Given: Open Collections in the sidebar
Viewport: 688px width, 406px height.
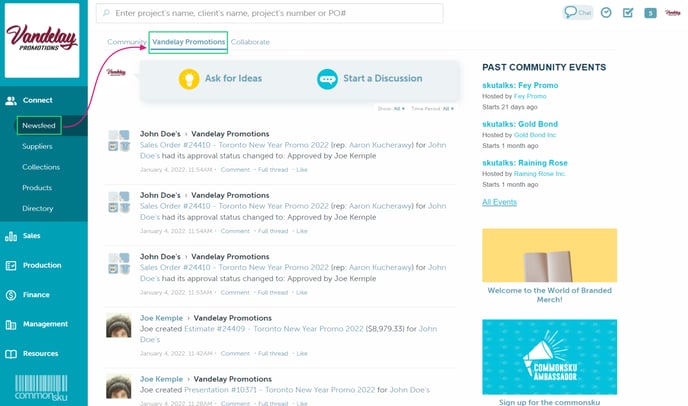Looking at the screenshot, I should pos(41,167).
